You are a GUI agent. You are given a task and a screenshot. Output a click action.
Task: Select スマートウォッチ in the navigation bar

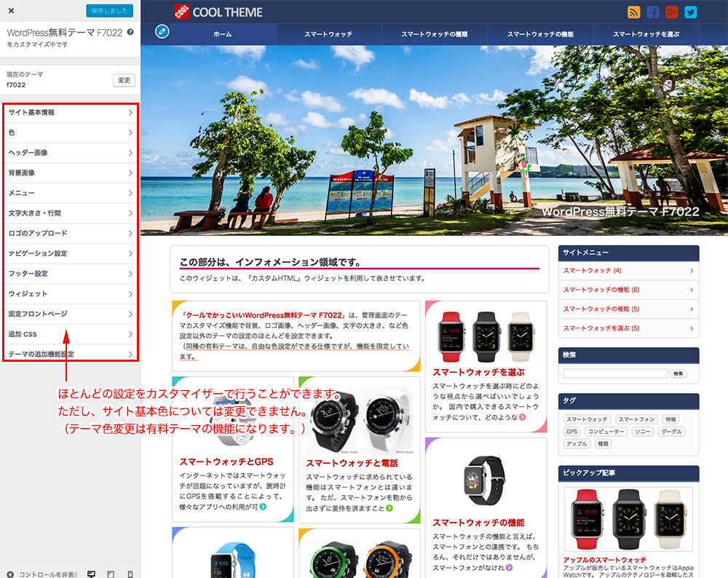point(329,34)
